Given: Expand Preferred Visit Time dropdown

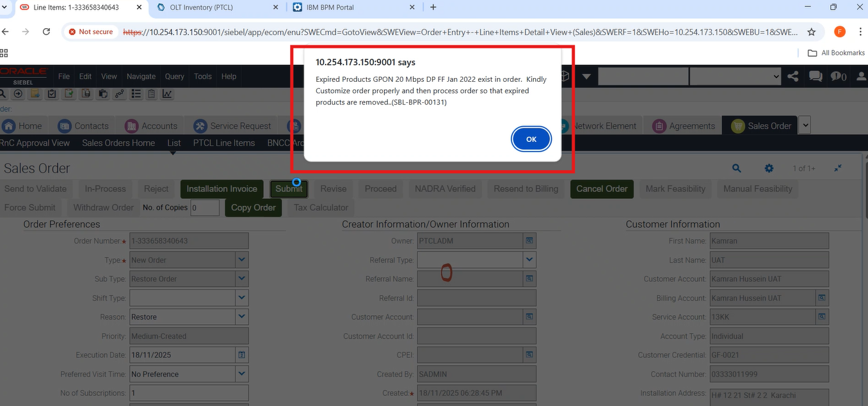Looking at the screenshot, I should click(241, 373).
